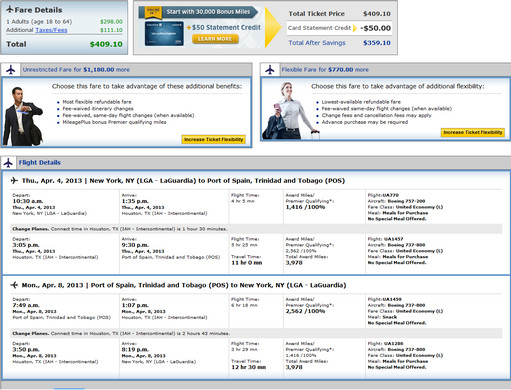
Task: Click the businessman photo in Unrestricted Fare box
Action: 23,116
